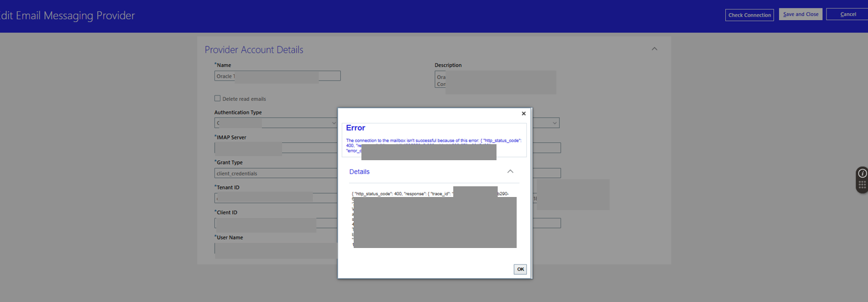Click the Client ID input
The image size is (868, 302).
(276, 223)
